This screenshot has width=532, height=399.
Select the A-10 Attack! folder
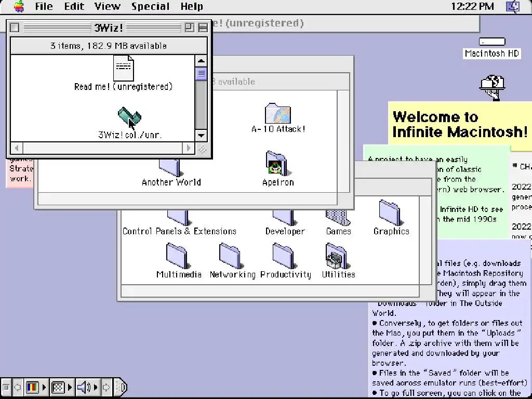coord(278,113)
